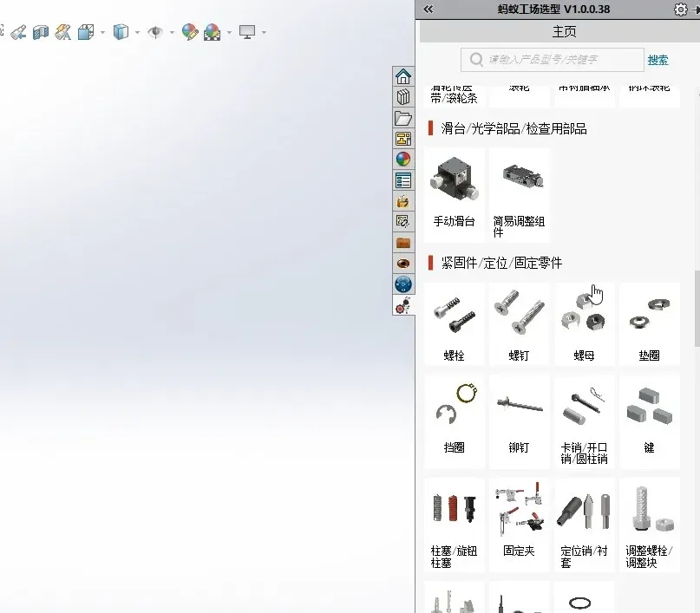The height and width of the screenshot is (613, 700).
Task: Click the View Settings monitor icon
Action: 247,32
